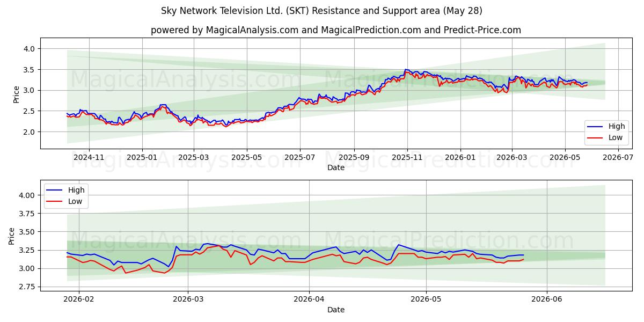Click the top chart 'Date' x-axis label
The image size is (644, 322).
[x=336, y=168]
